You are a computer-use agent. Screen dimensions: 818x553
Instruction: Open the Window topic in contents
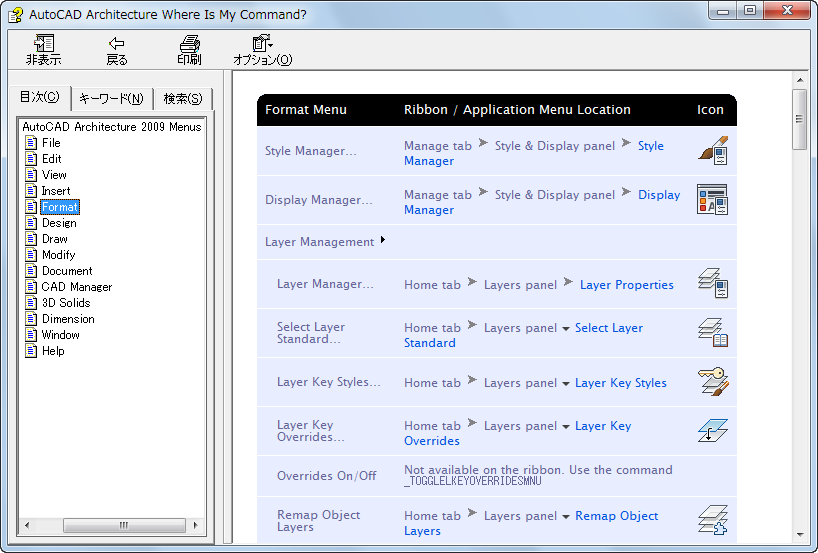point(61,335)
